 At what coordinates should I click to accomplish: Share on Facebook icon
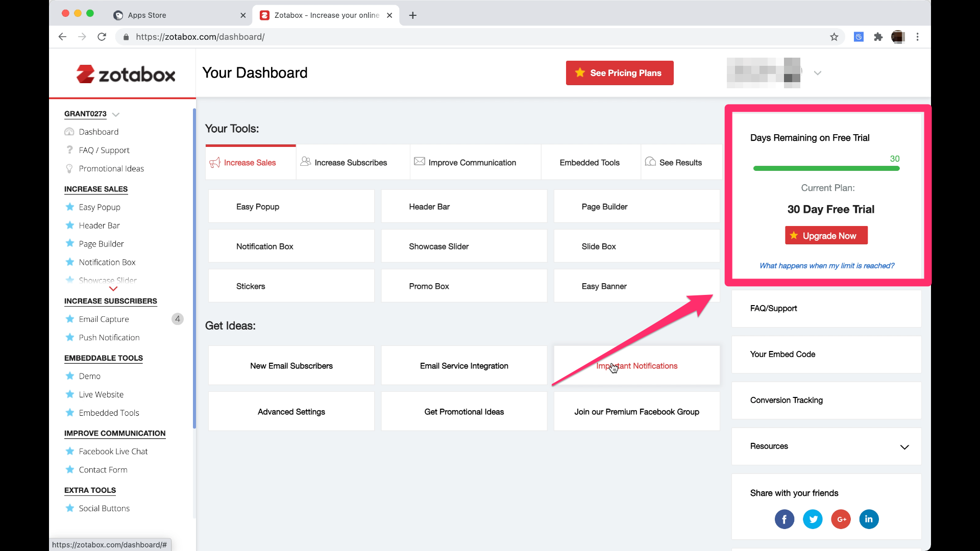[x=785, y=519]
